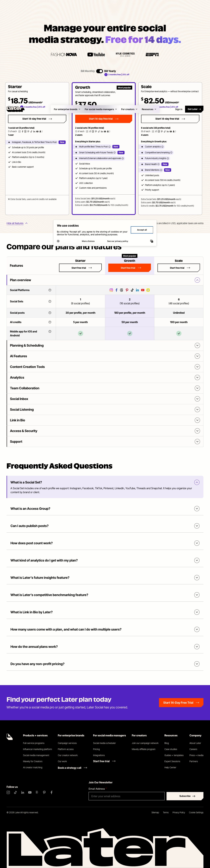Show info tooltip for Social Sets row
210x868 pixels.
click(x=50, y=301)
